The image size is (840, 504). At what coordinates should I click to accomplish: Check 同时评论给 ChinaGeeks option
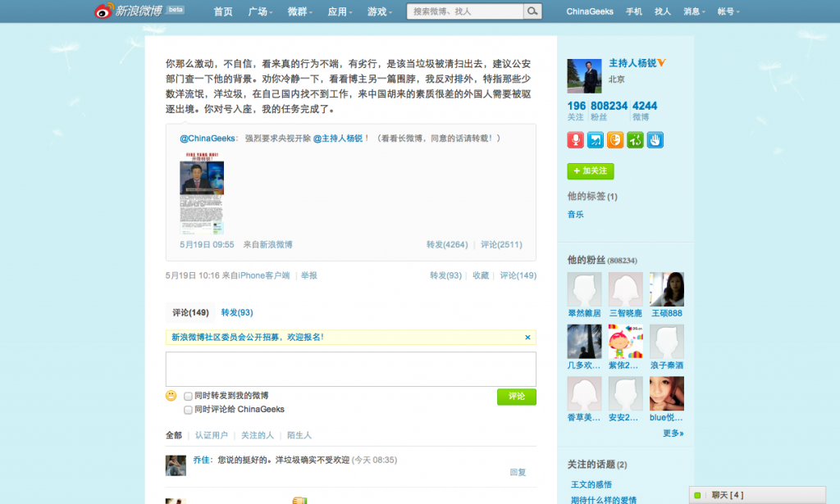pos(188,410)
